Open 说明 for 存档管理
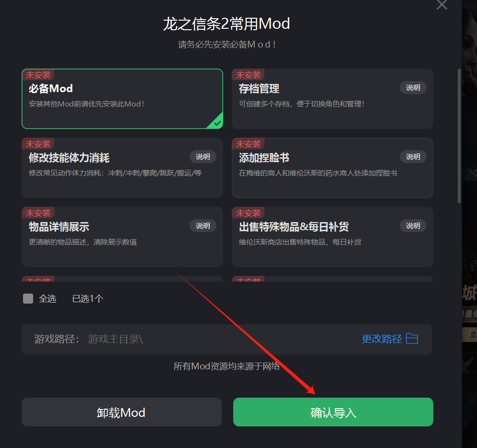The height and width of the screenshot is (448, 477). [413, 88]
